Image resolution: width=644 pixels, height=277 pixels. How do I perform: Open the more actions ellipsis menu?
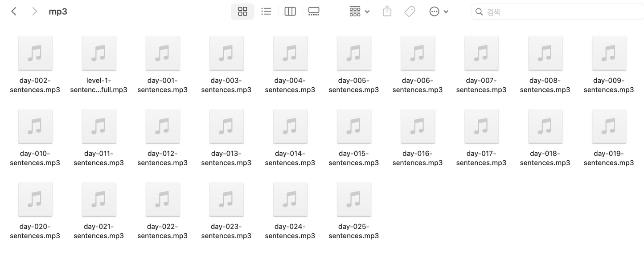pyautogui.click(x=439, y=12)
